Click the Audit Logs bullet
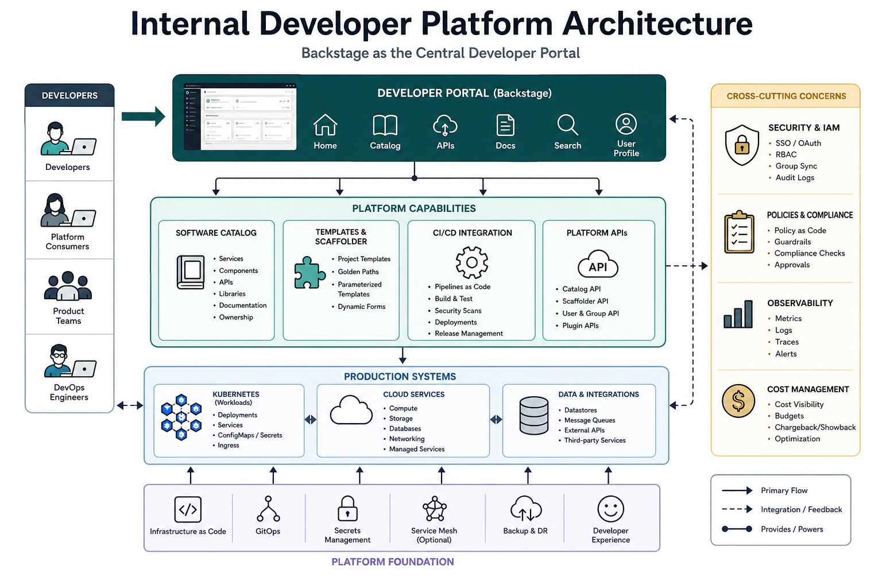 (x=791, y=177)
